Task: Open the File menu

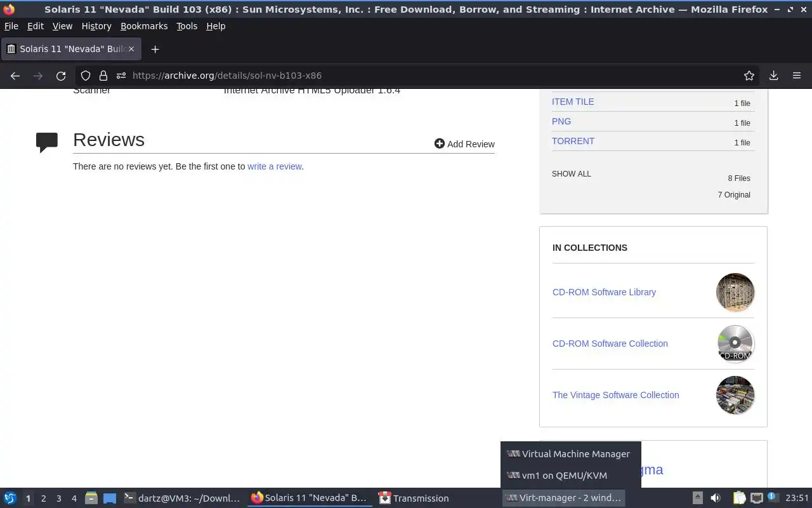Action: coord(11,26)
